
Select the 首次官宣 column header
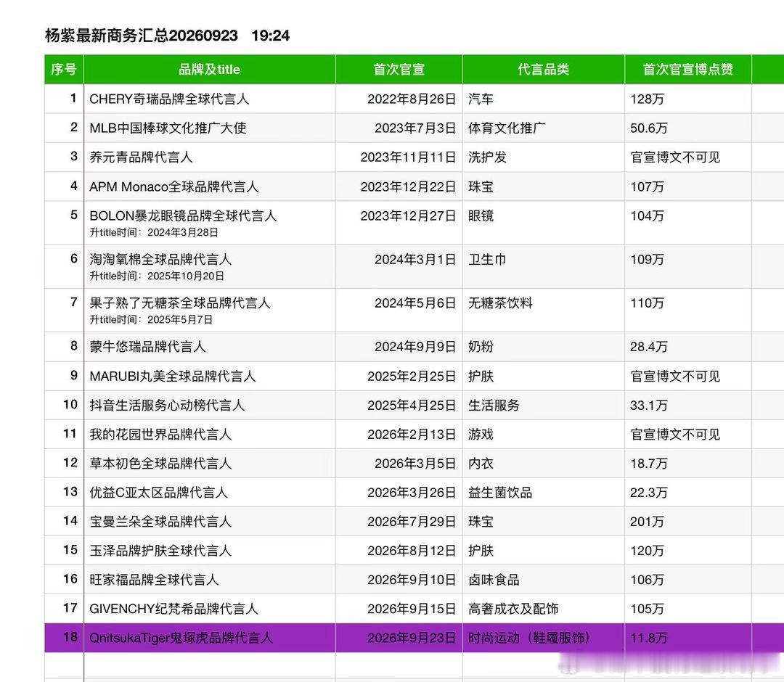(x=399, y=69)
